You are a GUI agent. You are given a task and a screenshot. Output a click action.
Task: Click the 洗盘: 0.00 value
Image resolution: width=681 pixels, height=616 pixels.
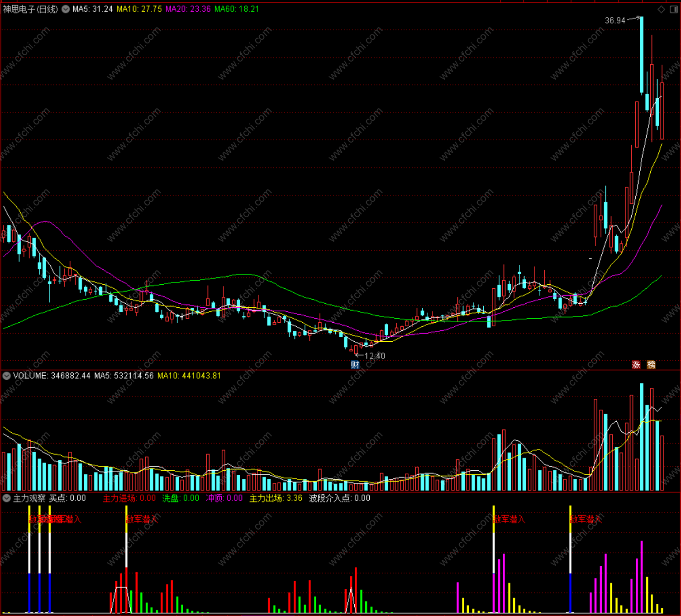pos(181,498)
